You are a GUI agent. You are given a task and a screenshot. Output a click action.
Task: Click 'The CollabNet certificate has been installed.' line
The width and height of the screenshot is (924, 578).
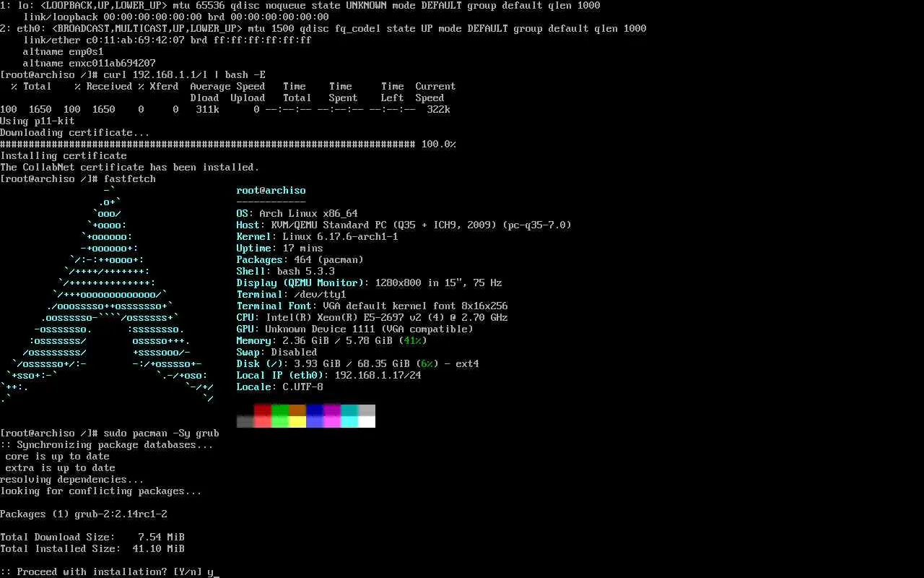pos(130,168)
